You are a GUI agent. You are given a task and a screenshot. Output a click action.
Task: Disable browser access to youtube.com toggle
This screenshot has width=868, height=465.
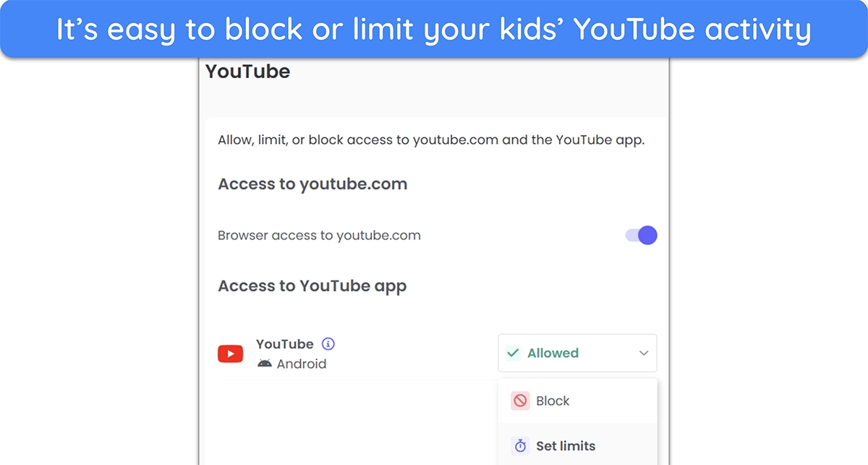642,235
